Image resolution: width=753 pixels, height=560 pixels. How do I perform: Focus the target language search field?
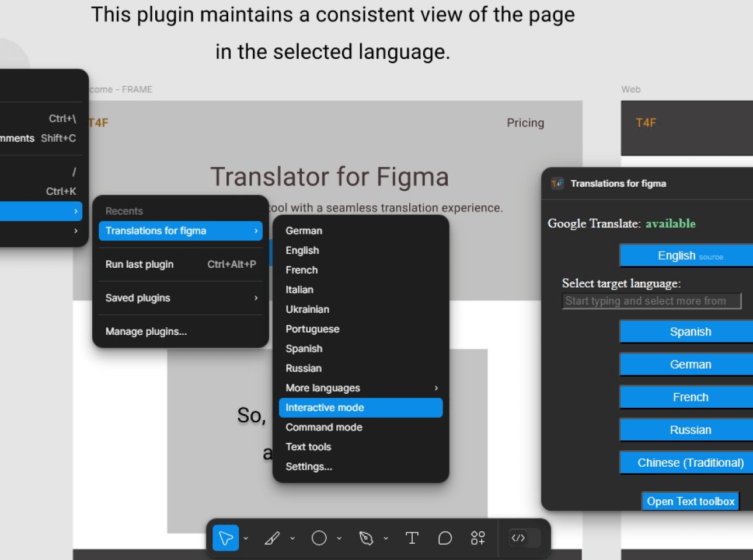pos(651,301)
